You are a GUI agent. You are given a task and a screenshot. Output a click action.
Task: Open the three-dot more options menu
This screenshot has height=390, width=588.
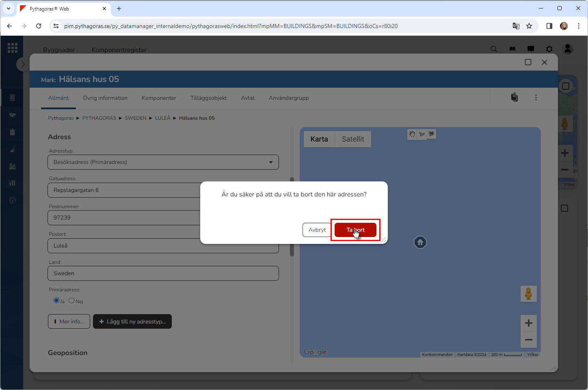pos(536,97)
